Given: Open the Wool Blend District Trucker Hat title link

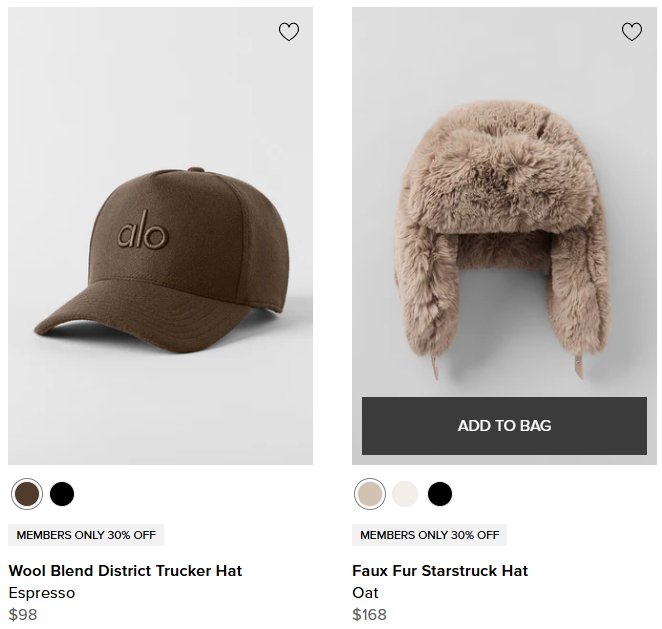Looking at the screenshot, I should coord(125,571).
